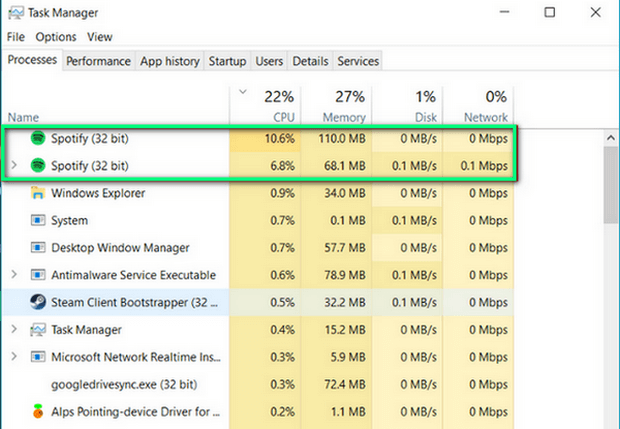This screenshot has width=620, height=429.
Task: Click the Microsoft Network Realtime process icon
Action: point(38,356)
